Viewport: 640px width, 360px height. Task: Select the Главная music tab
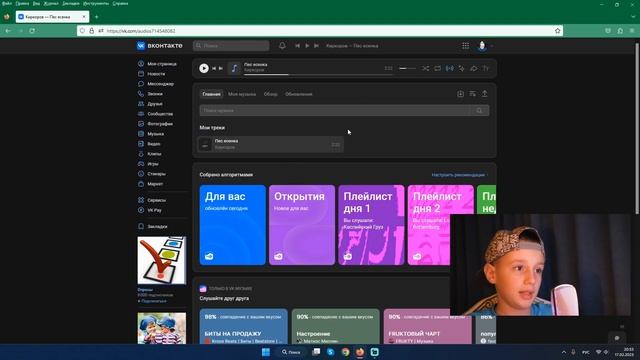(x=211, y=94)
